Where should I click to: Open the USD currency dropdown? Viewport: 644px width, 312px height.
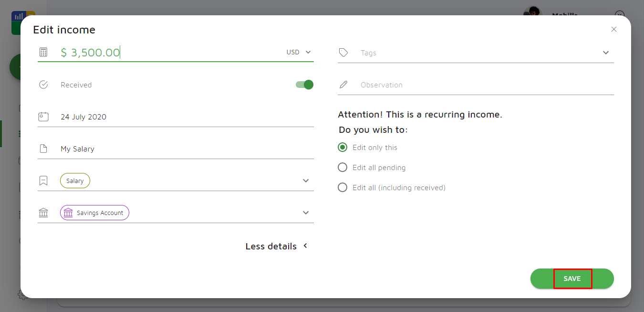[299, 52]
